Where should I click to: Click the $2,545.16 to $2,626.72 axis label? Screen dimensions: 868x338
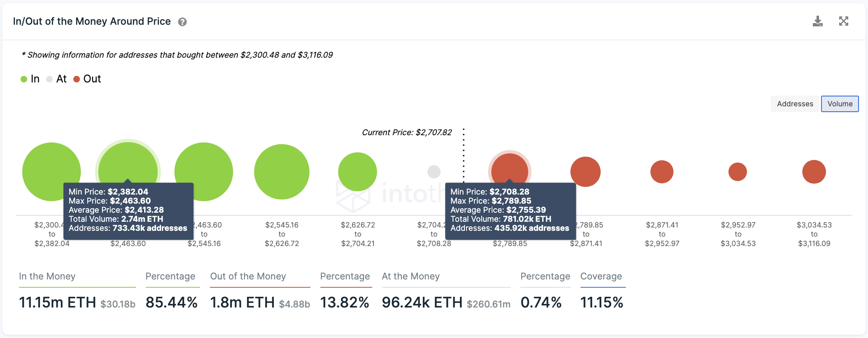point(282,234)
